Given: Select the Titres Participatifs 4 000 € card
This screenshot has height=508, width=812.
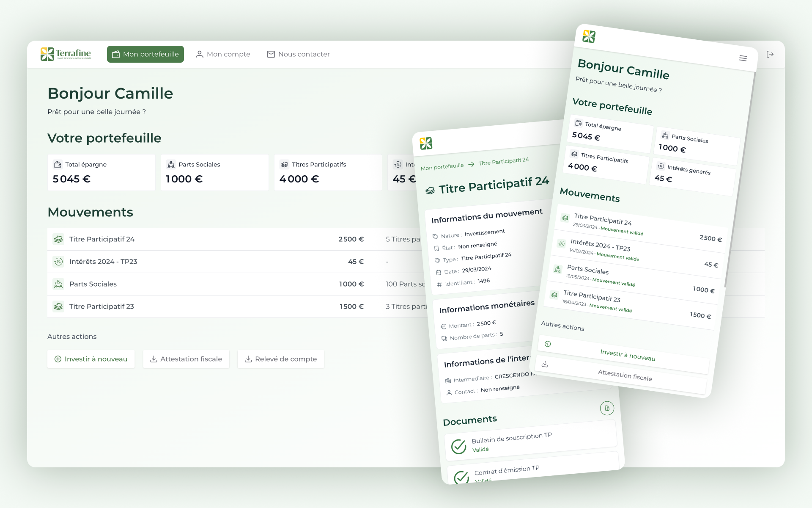Looking at the screenshot, I should click(328, 172).
